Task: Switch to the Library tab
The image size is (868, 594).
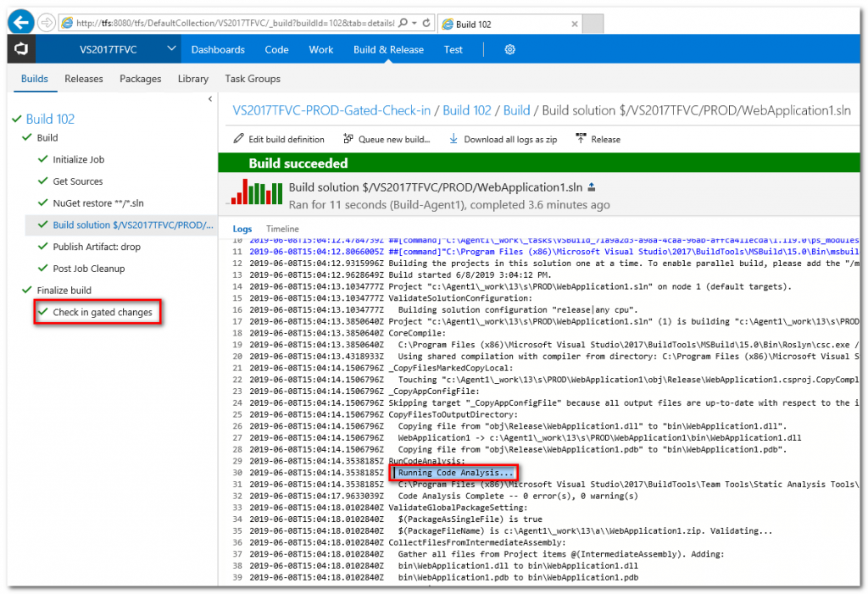Action: point(192,79)
